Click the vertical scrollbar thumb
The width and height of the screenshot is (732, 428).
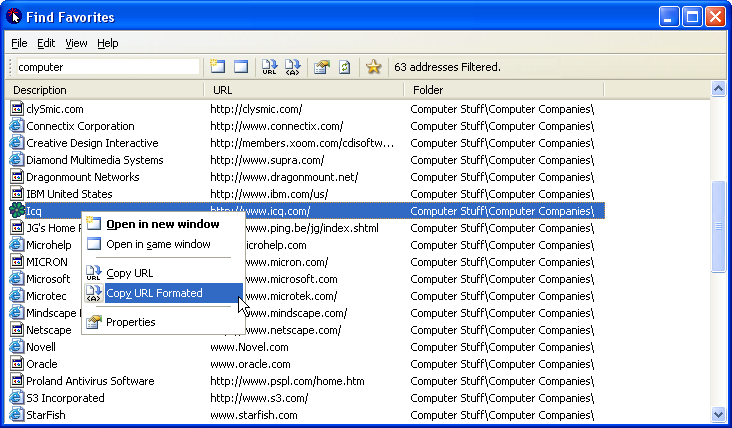718,226
